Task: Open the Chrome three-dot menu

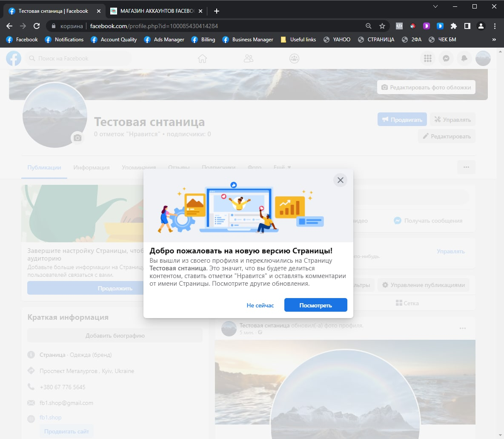Action: tap(495, 26)
